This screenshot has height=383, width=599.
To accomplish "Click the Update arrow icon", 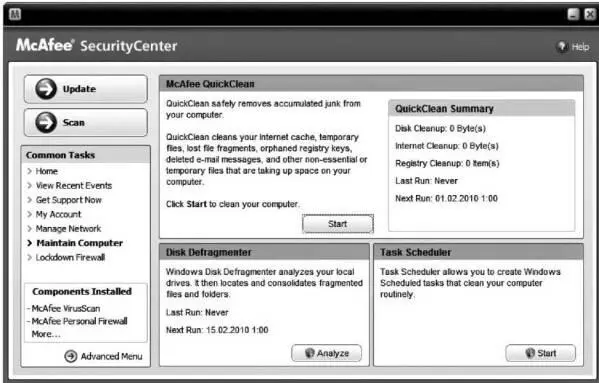I will pyautogui.click(x=46, y=89).
